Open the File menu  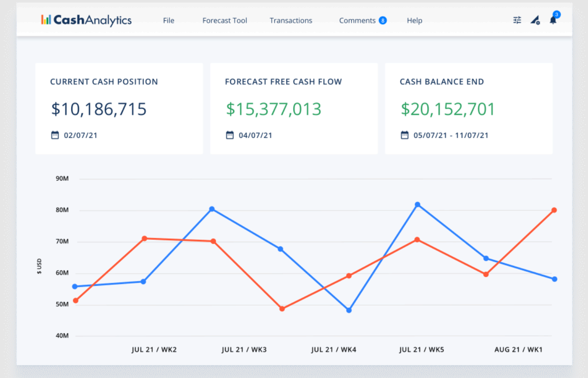(168, 20)
